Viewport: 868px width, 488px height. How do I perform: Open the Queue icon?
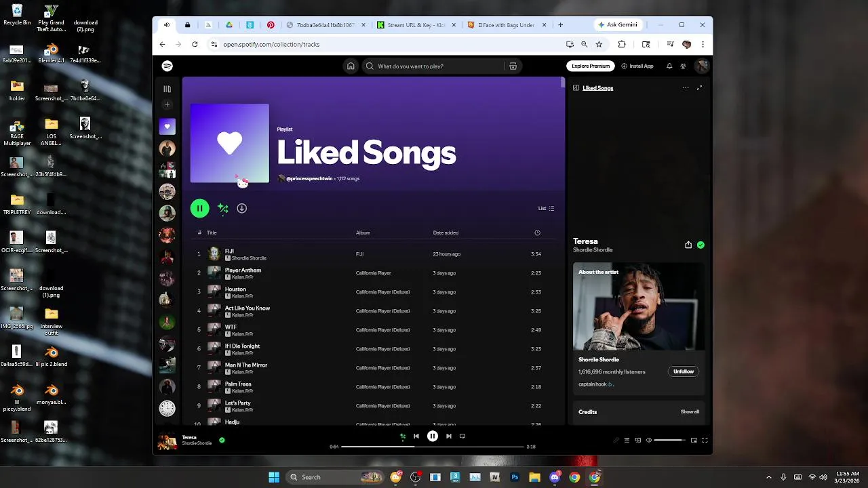[x=627, y=441]
